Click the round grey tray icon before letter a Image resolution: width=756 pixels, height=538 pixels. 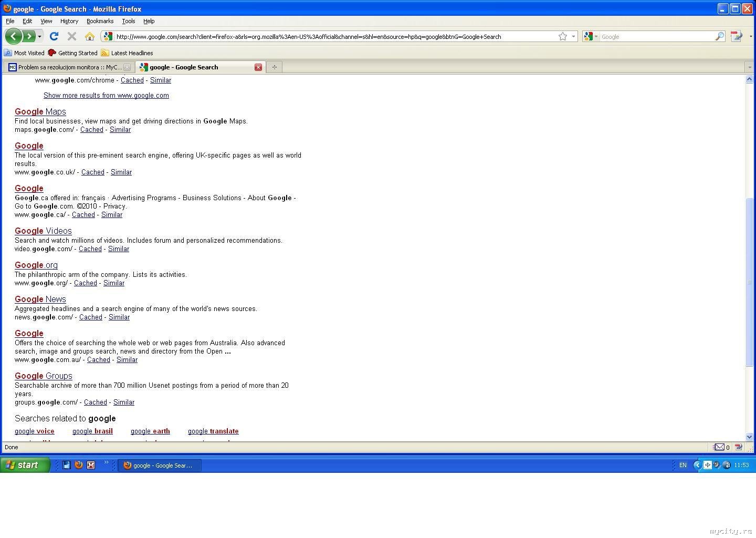[717, 465]
